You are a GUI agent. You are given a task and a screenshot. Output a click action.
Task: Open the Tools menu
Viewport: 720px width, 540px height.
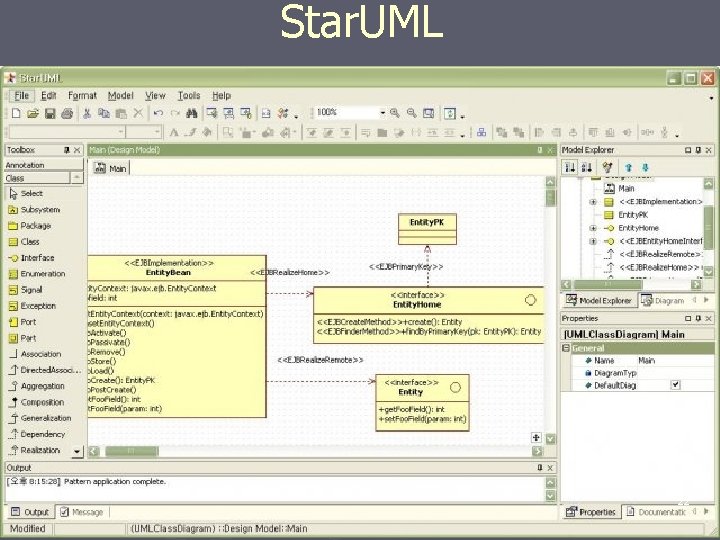(x=189, y=96)
